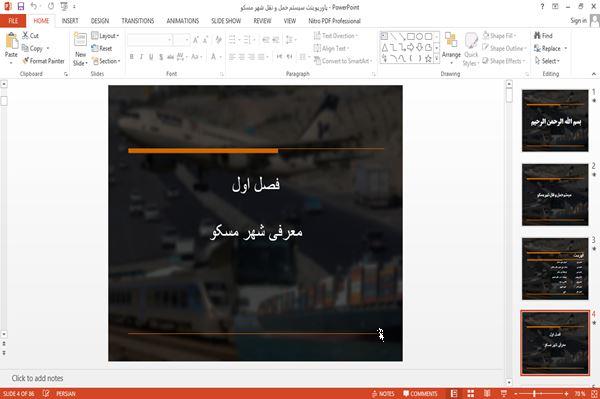Switch to Slide Sorter view in status bar
600x399 pixels.
(471, 394)
